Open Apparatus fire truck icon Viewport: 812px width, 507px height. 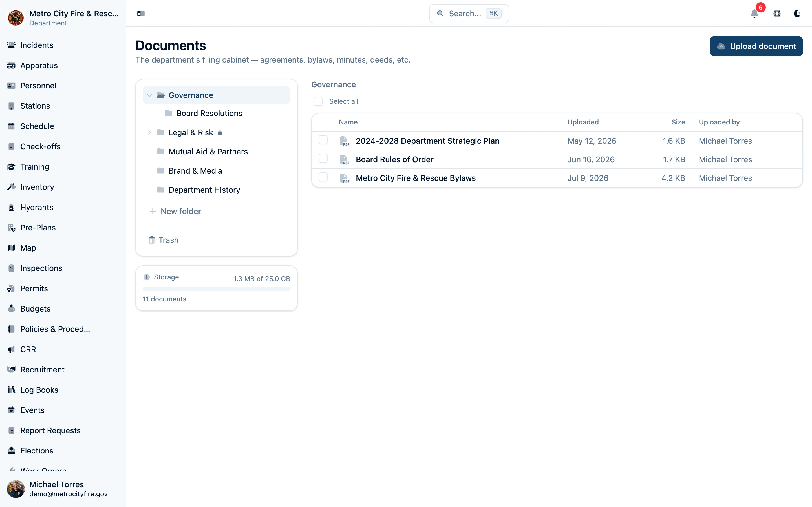[11, 65]
